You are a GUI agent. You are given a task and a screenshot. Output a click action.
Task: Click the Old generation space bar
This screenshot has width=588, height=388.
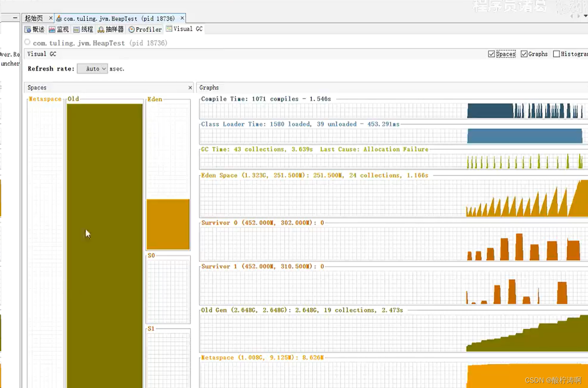(105, 246)
